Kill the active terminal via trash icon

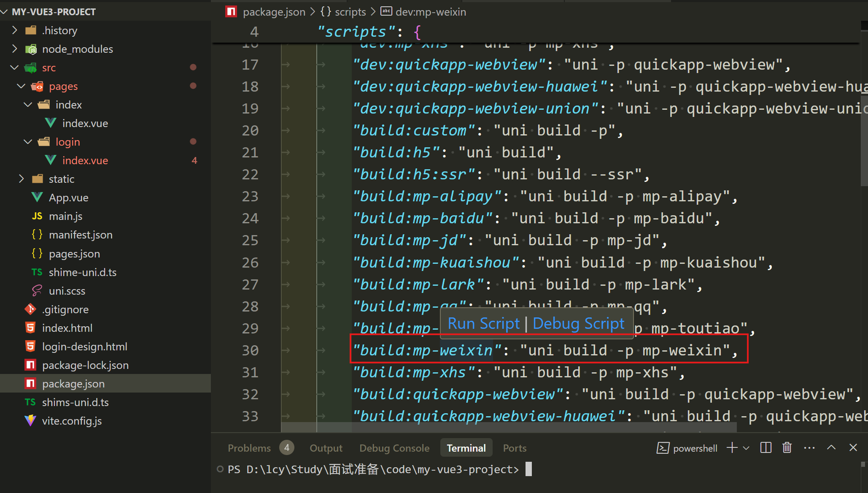pos(786,447)
